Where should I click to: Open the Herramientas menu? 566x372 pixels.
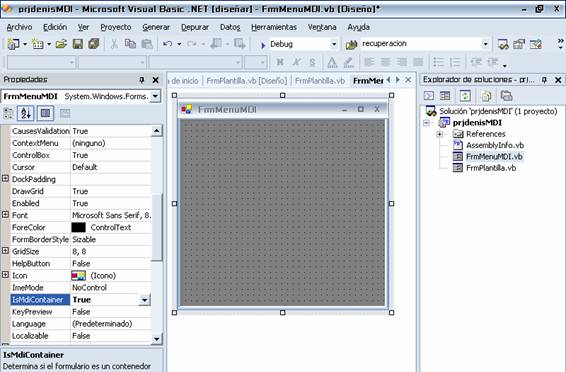(274, 27)
